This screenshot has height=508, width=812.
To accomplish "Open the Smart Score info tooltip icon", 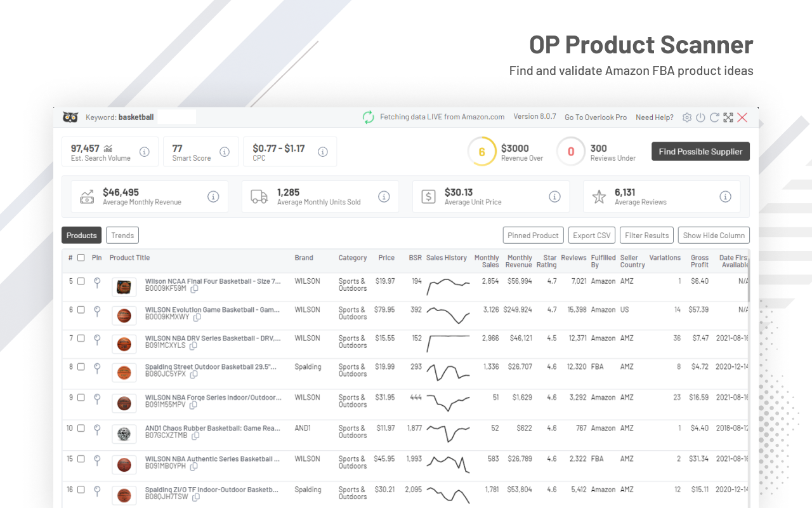I will tap(225, 152).
